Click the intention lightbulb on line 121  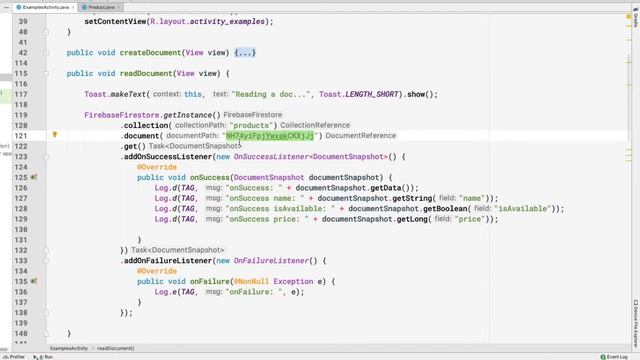55,135
